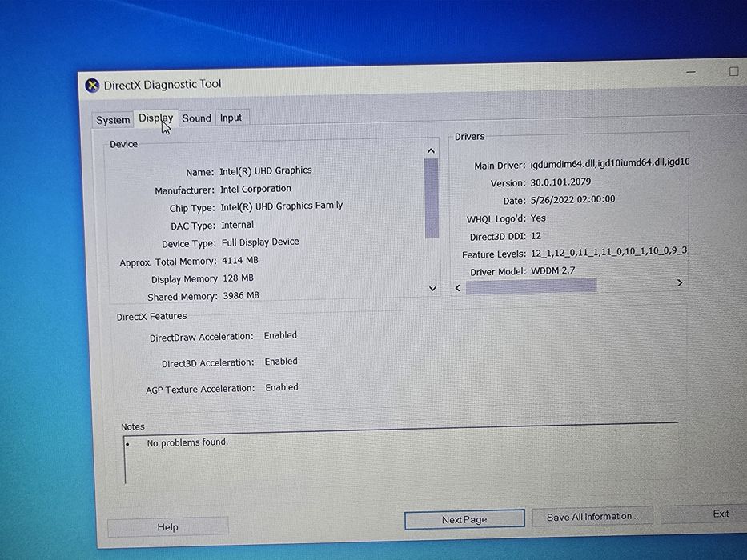The width and height of the screenshot is (747, 560).
Task: Click driver date '5/26/2022 02:00:00'
Action: (572, 199)
